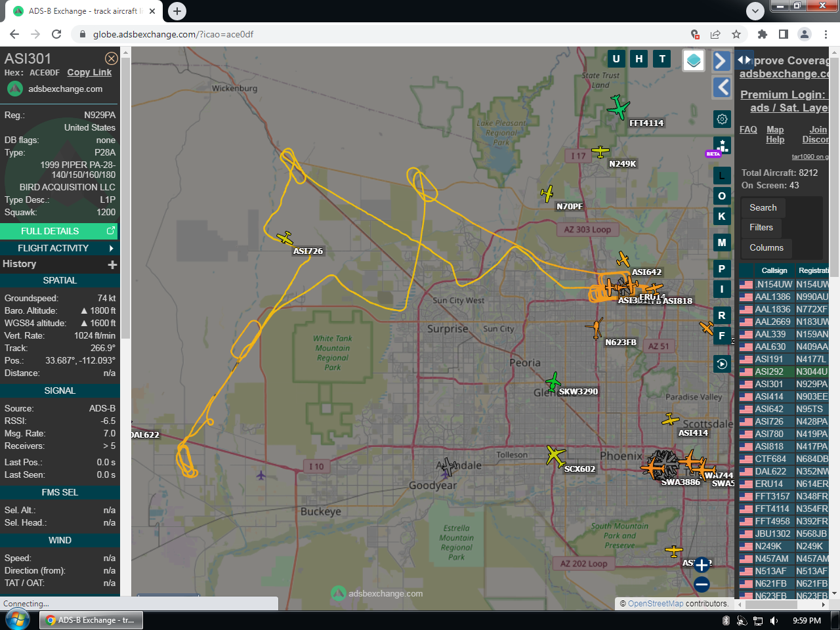Viewport: 840px width, 630px height.
Task: Toggle the O map button
Action: [722, 196]
